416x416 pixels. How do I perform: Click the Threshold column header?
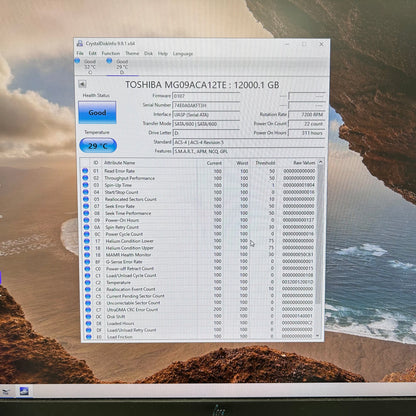coord(265,163)
